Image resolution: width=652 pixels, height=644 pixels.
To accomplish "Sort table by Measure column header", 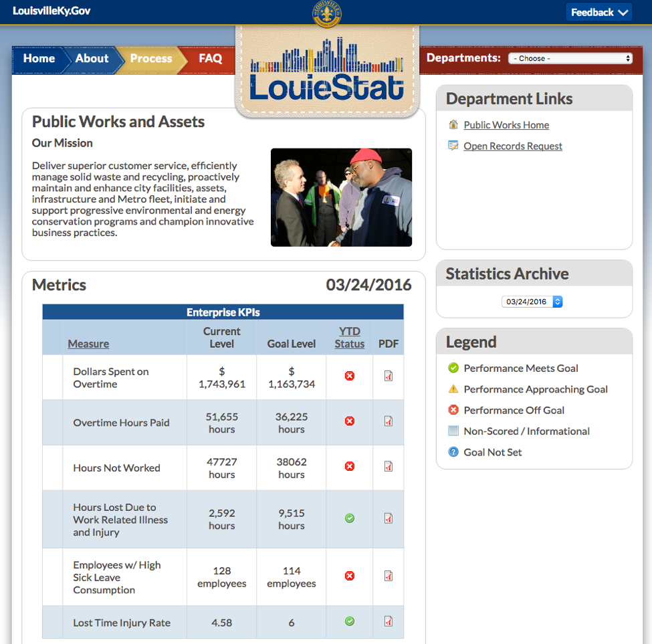I will pyautogui.click(x=88, y=344).
